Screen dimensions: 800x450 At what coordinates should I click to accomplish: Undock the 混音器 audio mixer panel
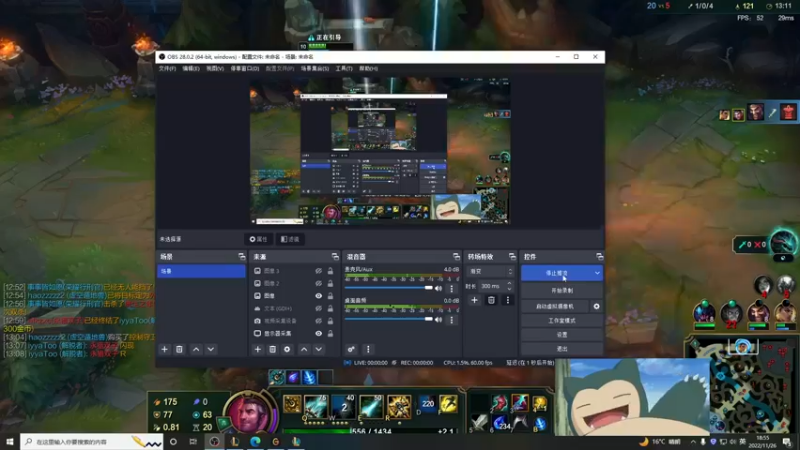click(x=456, y=257)
